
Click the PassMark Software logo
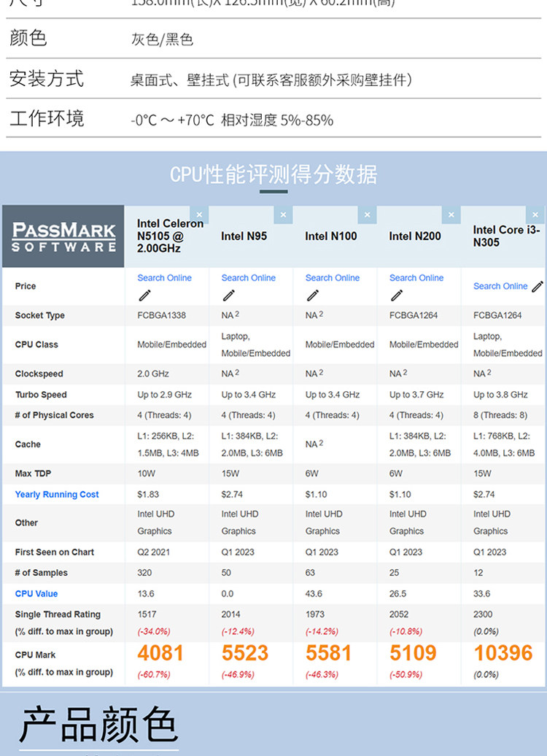pos(63,236)
